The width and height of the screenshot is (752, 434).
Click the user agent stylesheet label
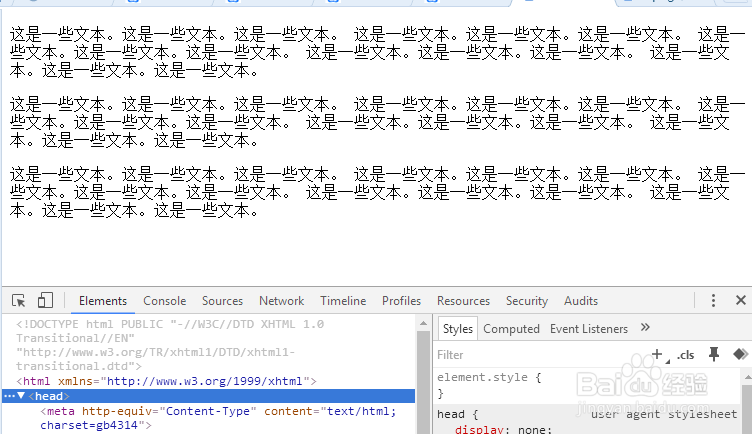pos(664,414)
